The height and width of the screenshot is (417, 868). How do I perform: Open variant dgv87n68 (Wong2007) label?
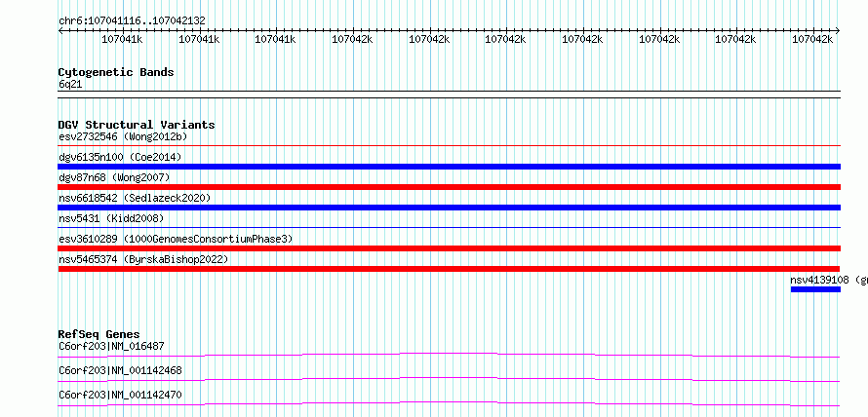(x=114, y=177)
